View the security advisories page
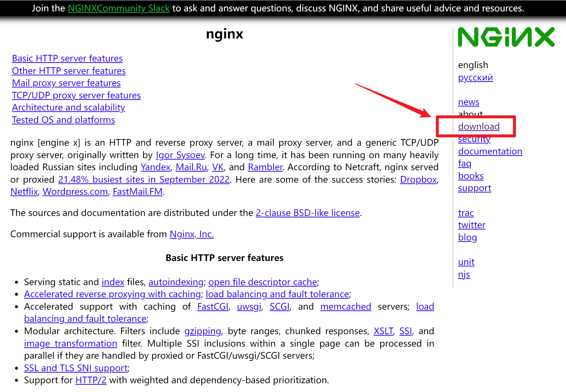Image resolution: width=566 pixels, height=392 pixels. (474, 139)
